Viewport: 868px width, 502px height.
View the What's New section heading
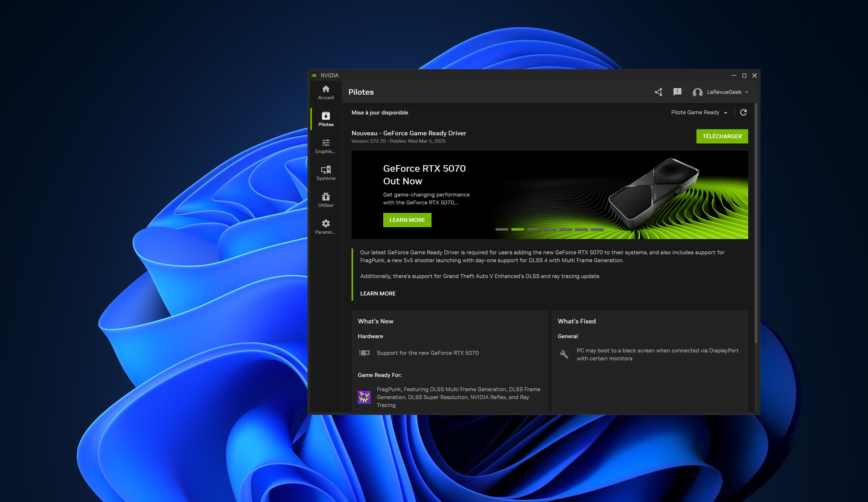(376, 321)
